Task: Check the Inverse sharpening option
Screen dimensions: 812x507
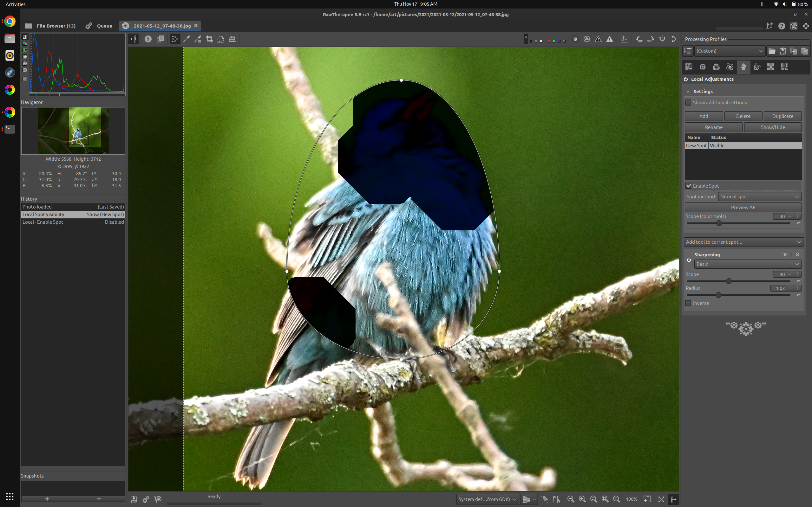Action: 689,303
